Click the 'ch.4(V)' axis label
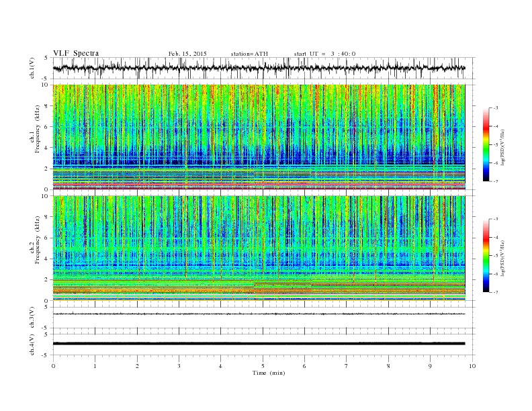Viewport: 532px width, 411px height. (x=32, y=345)
